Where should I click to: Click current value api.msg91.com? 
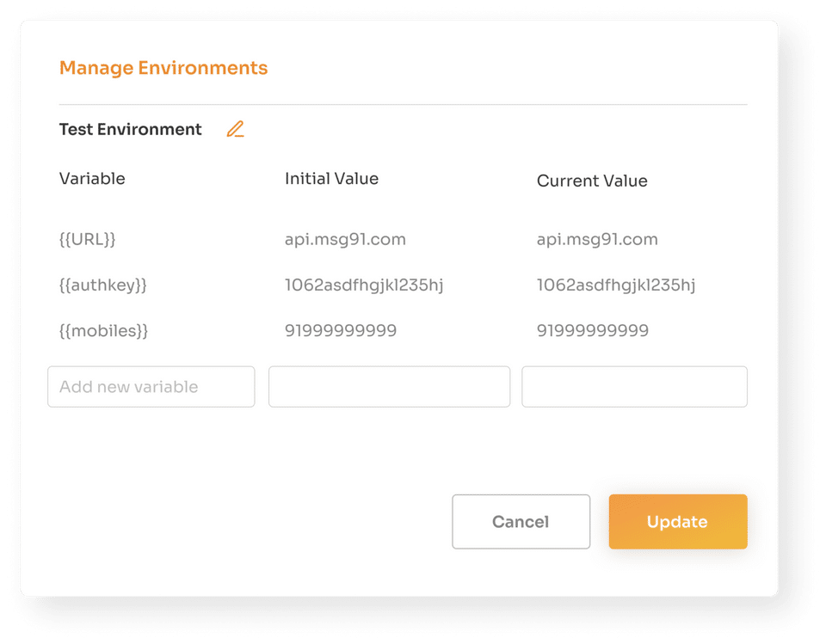tap(597, 240)
